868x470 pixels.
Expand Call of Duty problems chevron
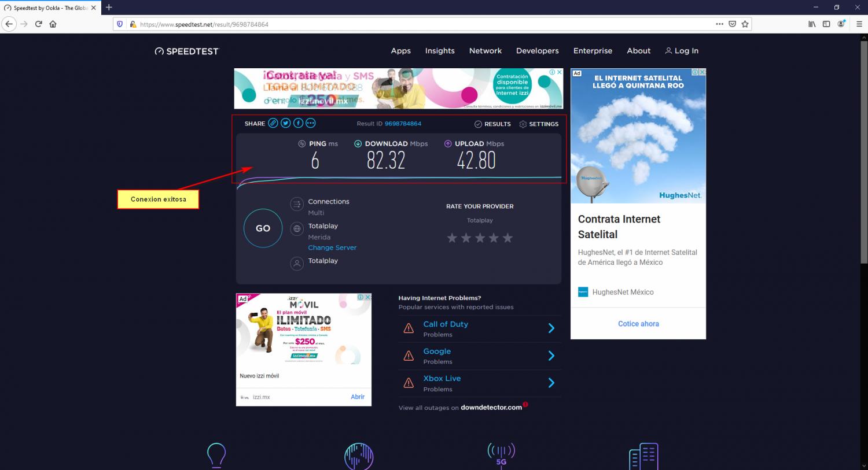551,328
